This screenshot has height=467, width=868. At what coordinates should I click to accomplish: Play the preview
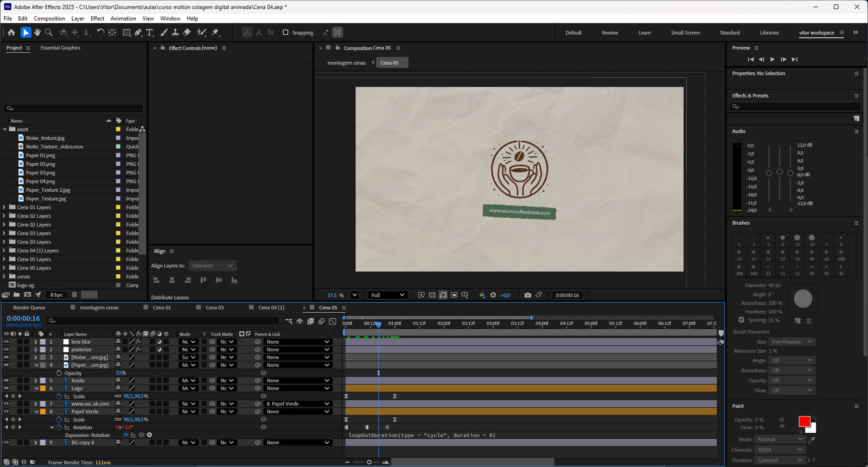click(773, 59)
